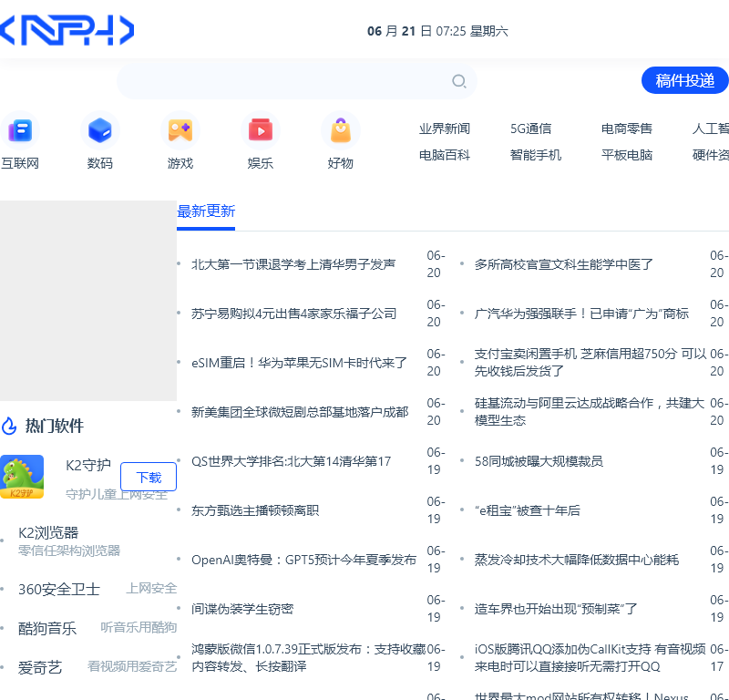Switch to the 最新更新 tab

click(x=206, y=211)
